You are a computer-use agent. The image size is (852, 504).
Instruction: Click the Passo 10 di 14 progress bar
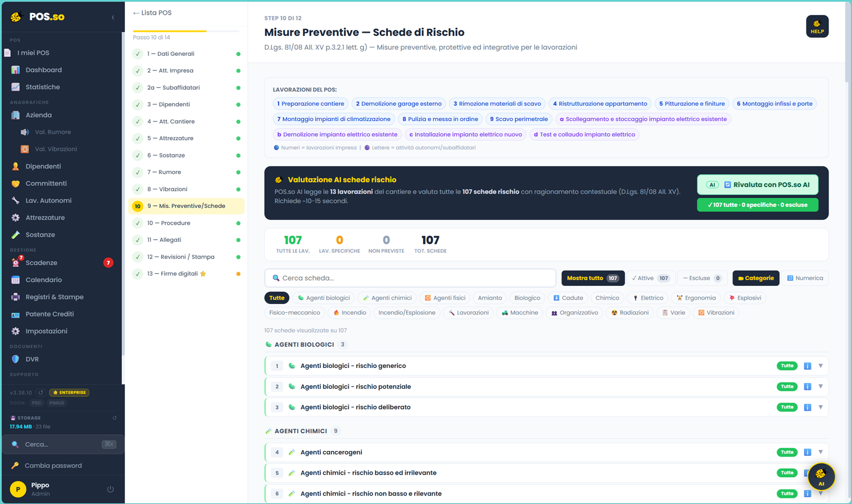coord(186,31)
